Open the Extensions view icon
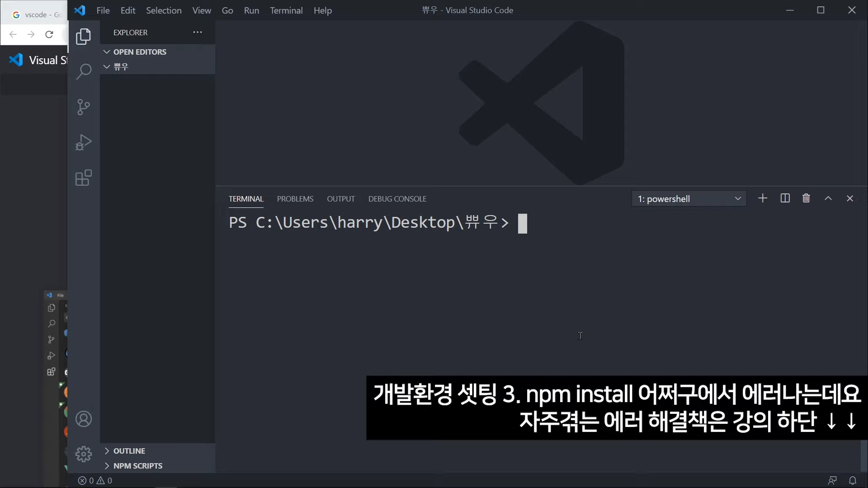 (83, 178)
